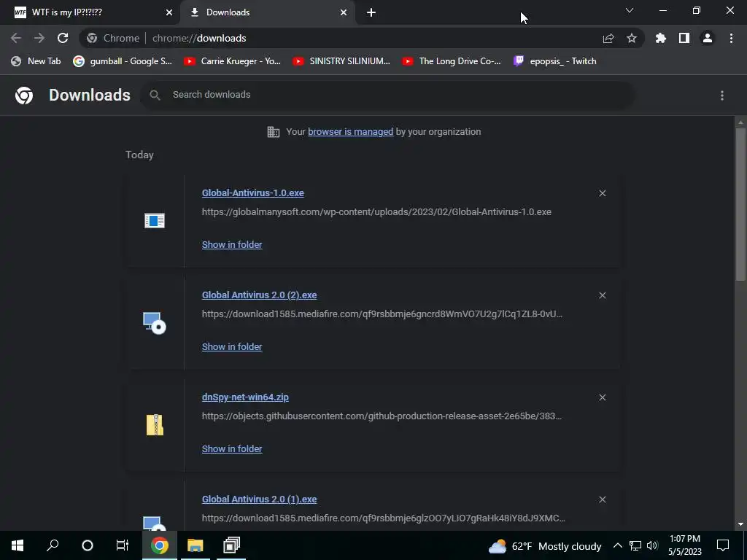Click the page vertical scrollbar thumb
The height and width of the screenshot is (560, 747).
740,205
